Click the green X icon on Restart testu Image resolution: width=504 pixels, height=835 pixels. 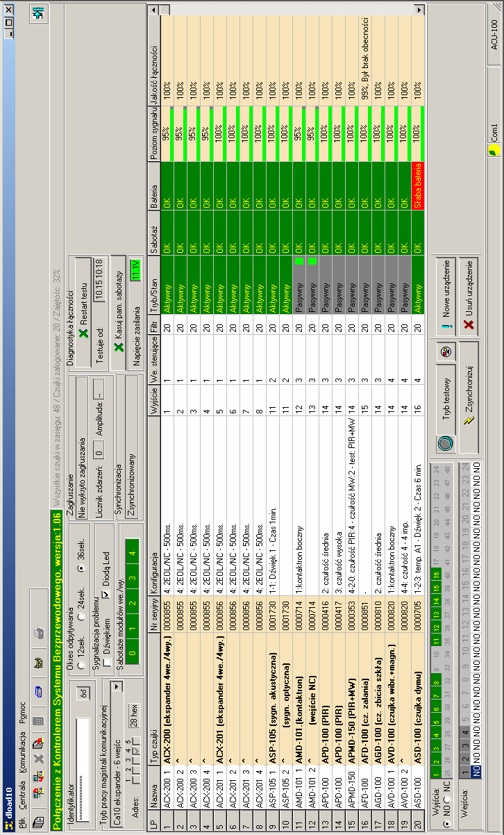tap(83, 333)
